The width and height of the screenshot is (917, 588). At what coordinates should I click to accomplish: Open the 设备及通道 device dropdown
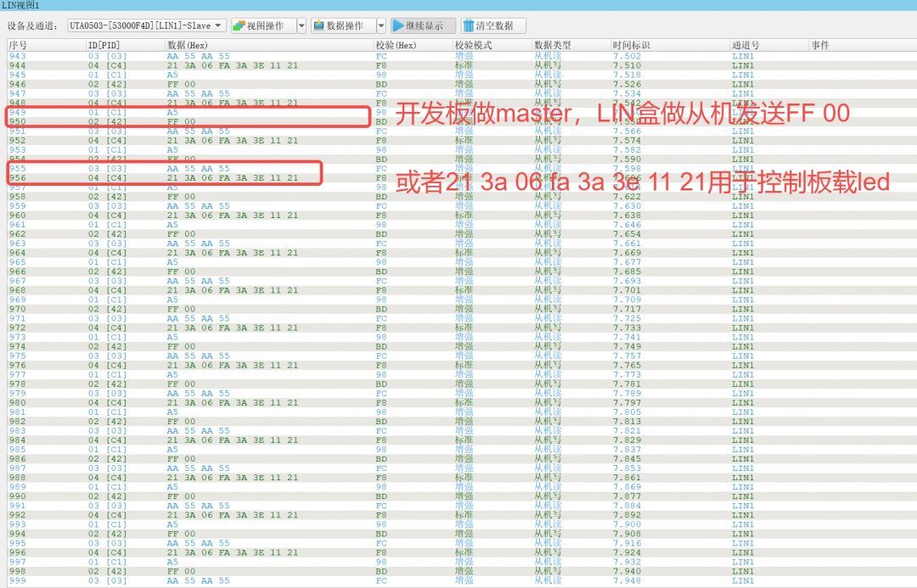[x=217, y=25]
